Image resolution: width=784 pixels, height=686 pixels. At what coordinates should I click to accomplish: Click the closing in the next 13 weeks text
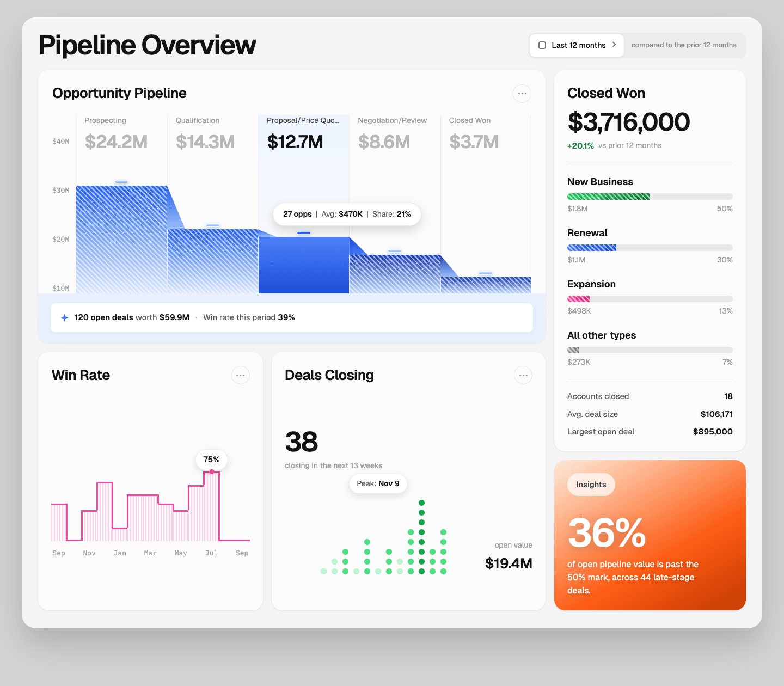[x=333, y=466]
